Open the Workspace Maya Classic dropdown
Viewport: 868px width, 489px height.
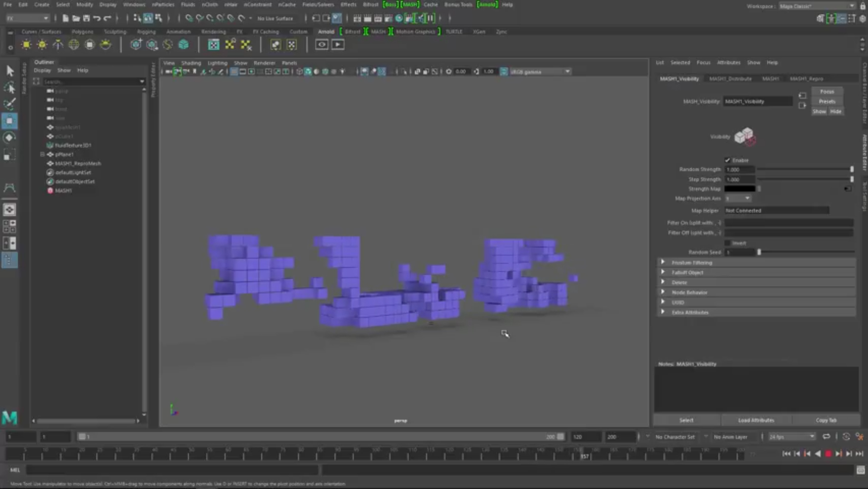click(816, 6)
